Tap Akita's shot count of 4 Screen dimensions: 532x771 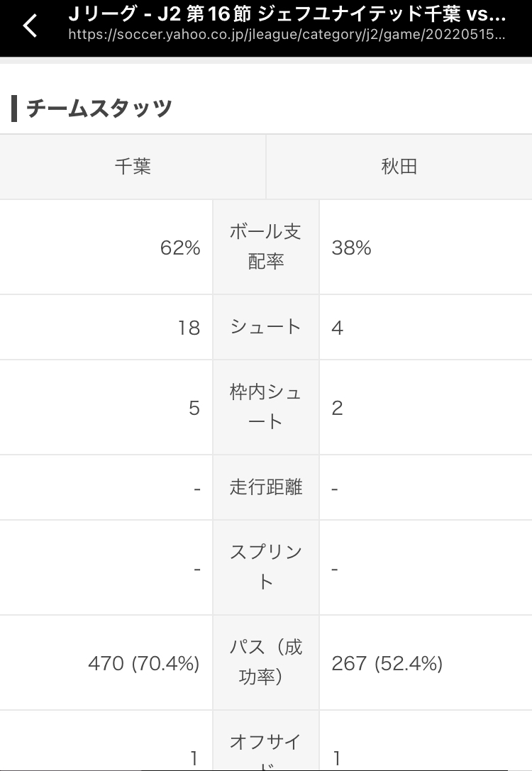[x=338, y=328]
